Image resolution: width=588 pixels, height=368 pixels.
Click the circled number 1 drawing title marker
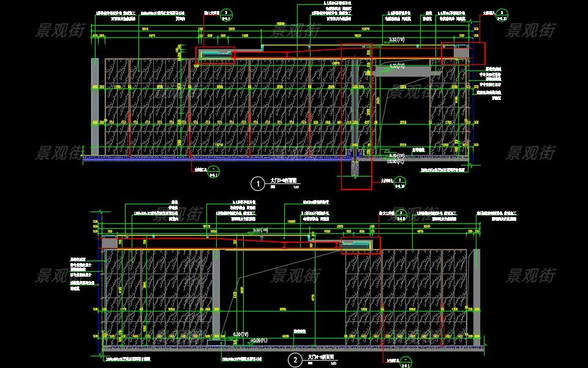point(257,182)
